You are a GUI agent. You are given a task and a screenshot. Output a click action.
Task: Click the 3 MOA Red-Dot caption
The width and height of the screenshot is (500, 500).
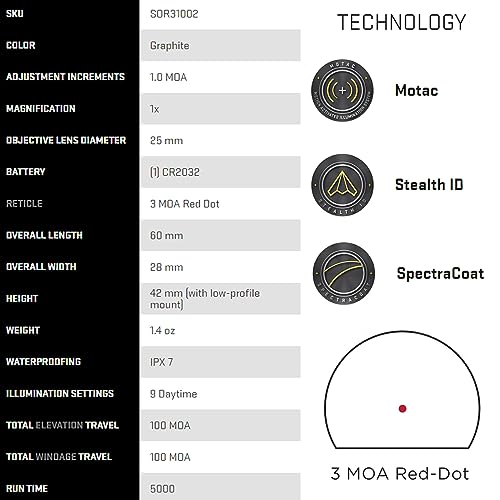[400, 474]
